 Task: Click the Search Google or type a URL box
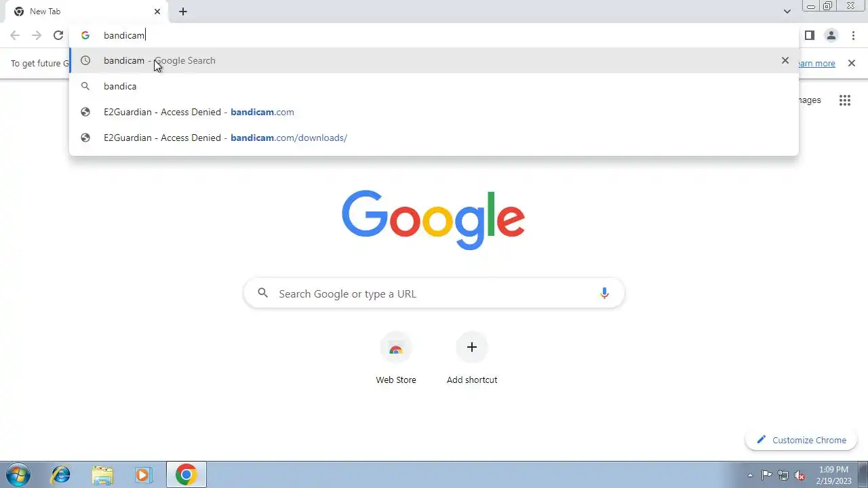[434, 293]
